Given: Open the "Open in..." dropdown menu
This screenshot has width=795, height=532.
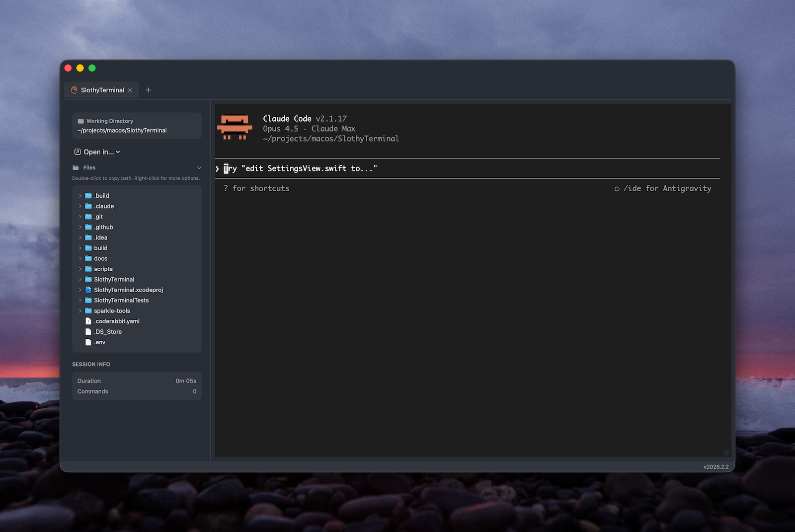Looking at the screenshot, I should [x=97, y=152].
